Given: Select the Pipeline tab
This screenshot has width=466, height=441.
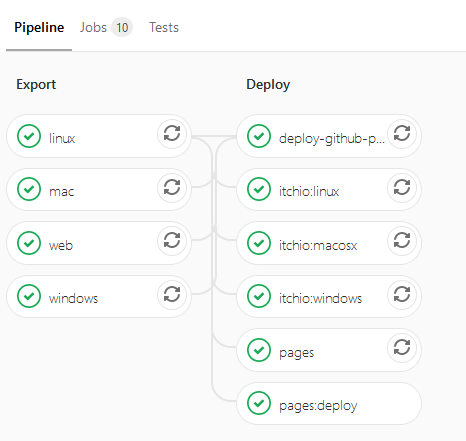Looking at the screenshot, I should (39, 27).
